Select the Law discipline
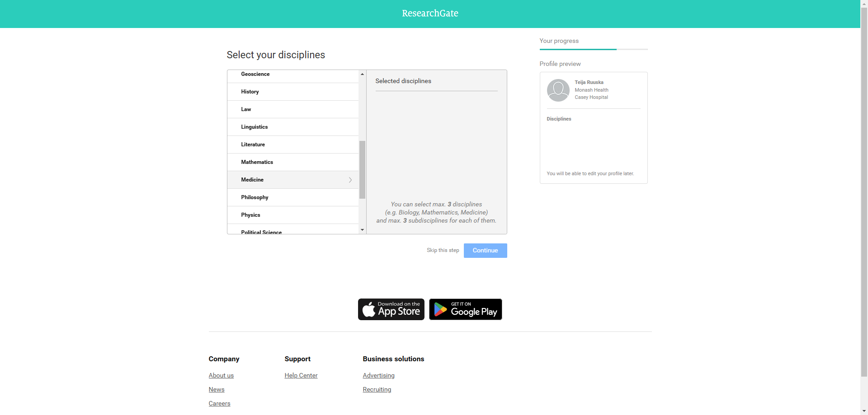Image resolution: width=868 pixels, height=415 pixels. coord(293,109)
